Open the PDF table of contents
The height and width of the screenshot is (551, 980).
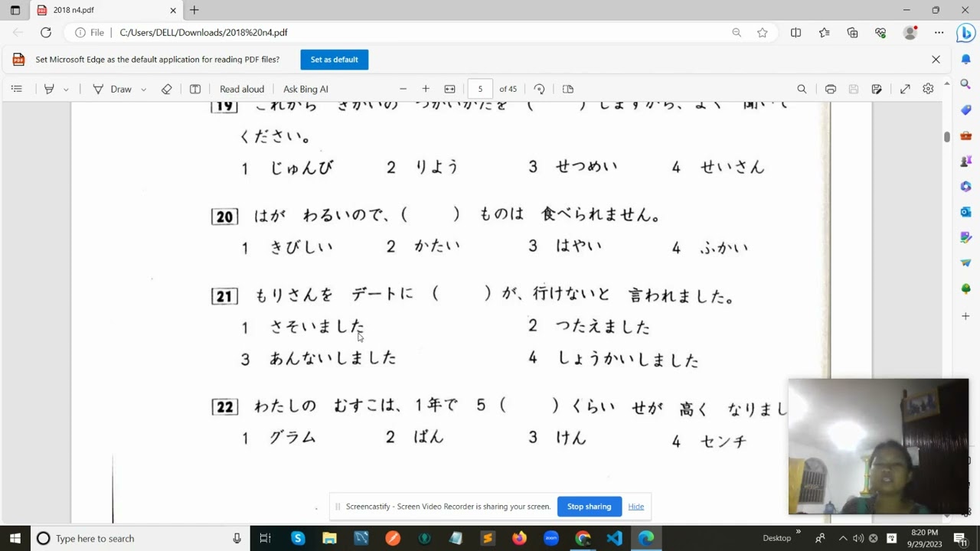[16, 89]
